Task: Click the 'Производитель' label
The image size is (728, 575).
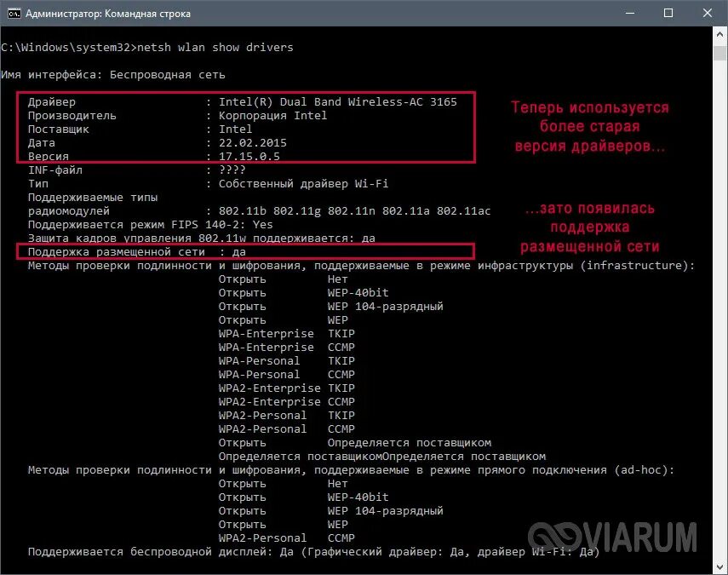Action: point(72,115)
